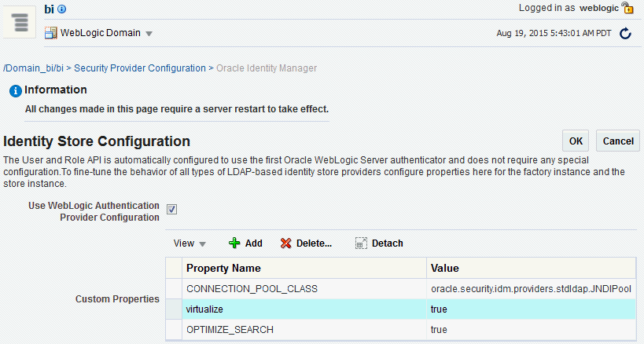Click the info icon beside bi

point(62,9)
